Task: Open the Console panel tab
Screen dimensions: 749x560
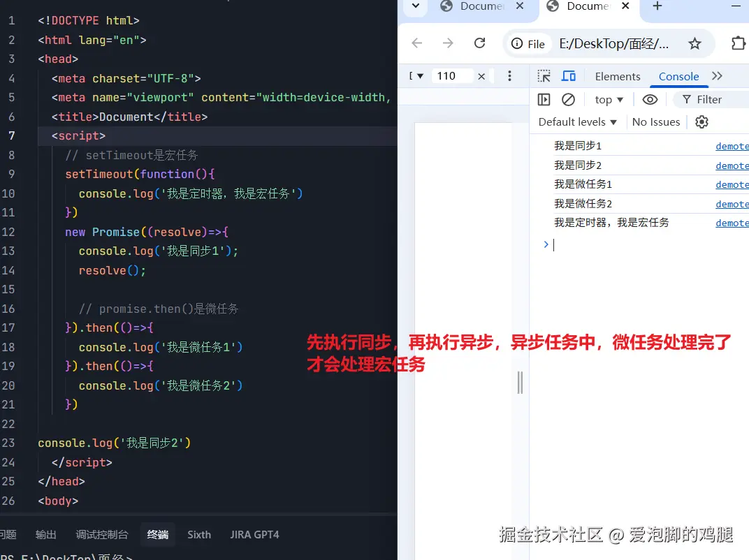Action: pyautogui.click(x=678, y=76)
